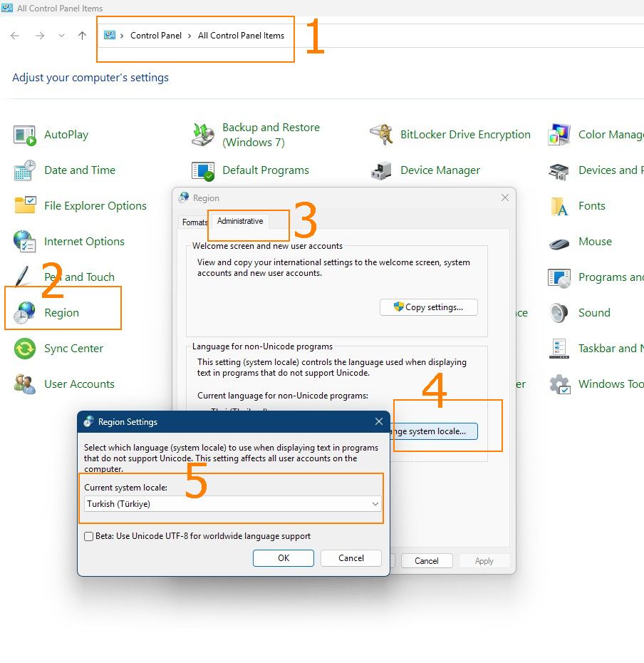Expand the chevron after Control Panel breadcrumb

point(189,36)
